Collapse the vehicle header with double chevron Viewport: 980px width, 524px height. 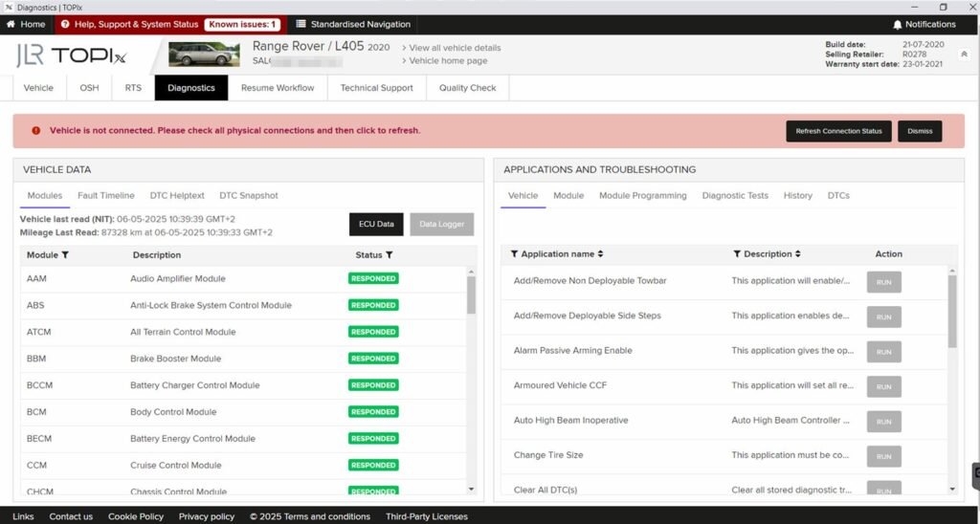(x=963, y=55)
